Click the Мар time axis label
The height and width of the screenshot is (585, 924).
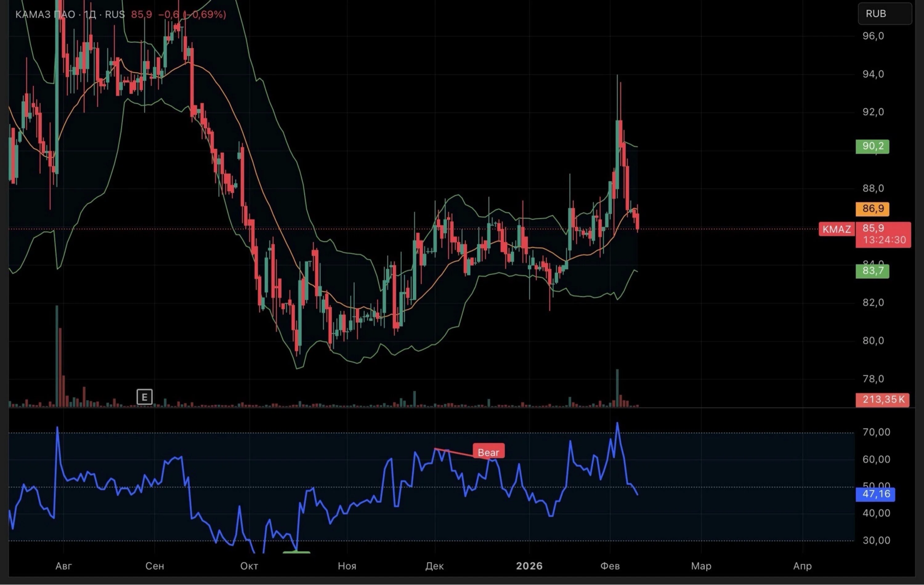[x=701, y=566]
